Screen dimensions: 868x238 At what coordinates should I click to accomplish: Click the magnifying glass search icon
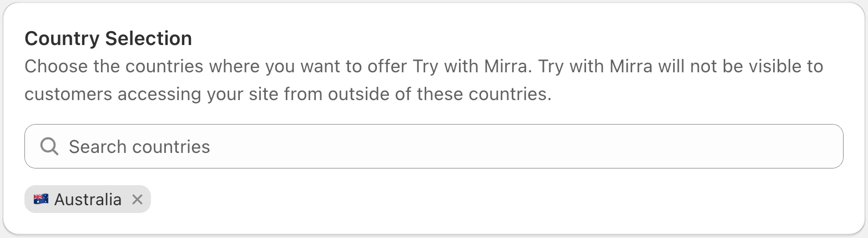tap(49, 146)
